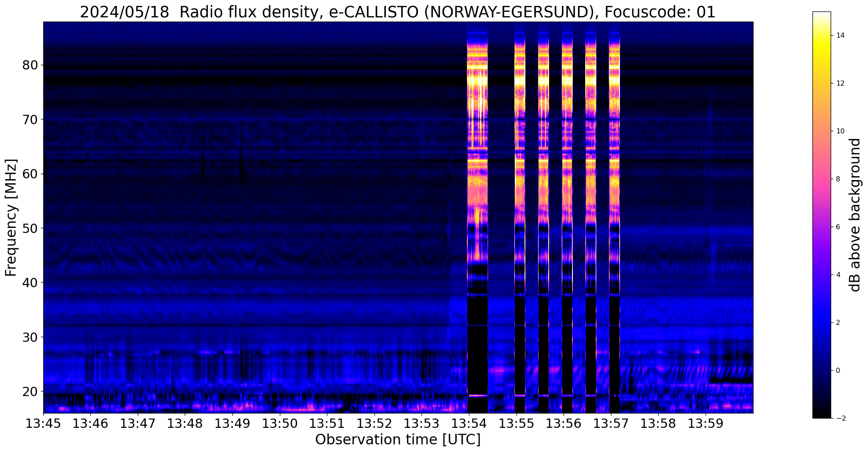Click the 50 MHz frequency tick label
Screen dimensions: 868x452
(30, 228)
